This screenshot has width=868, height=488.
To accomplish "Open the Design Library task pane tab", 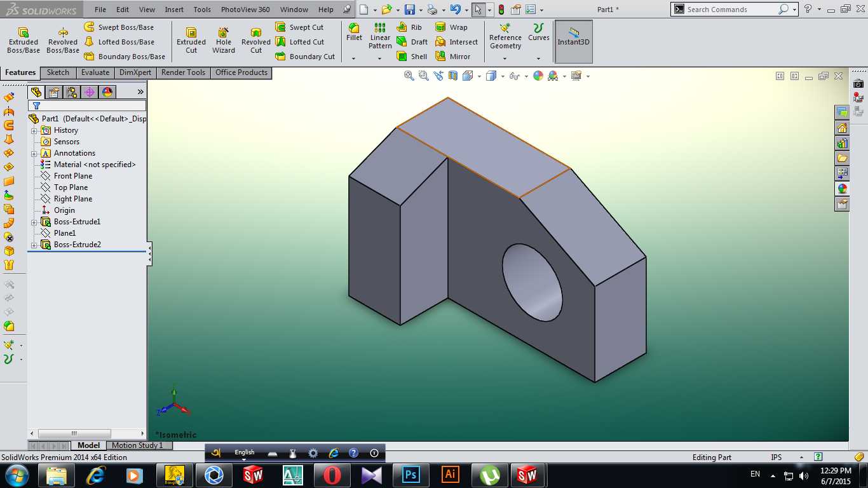I will 842,142.
